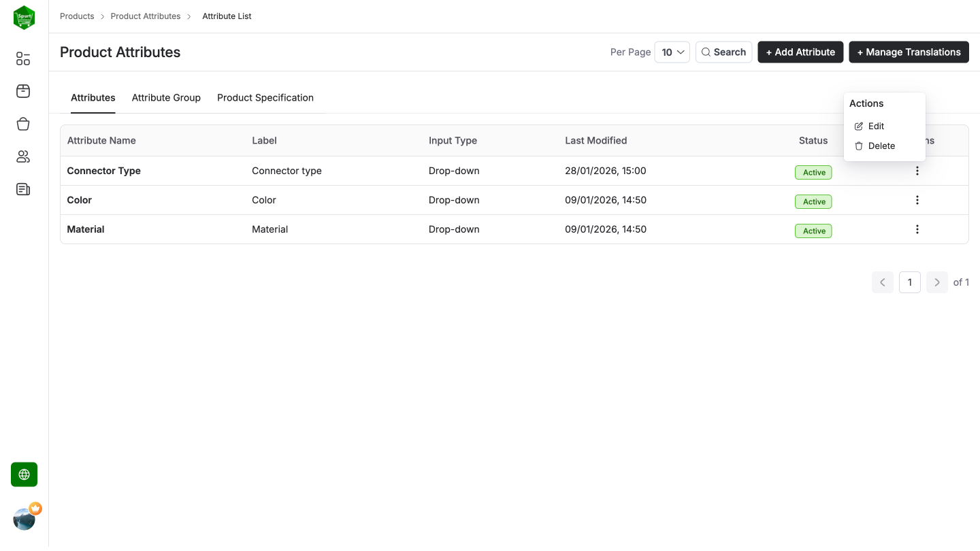This screenshot has height=551, width=980.
Task: Open Manage Translations
Action: click(909, 52)
